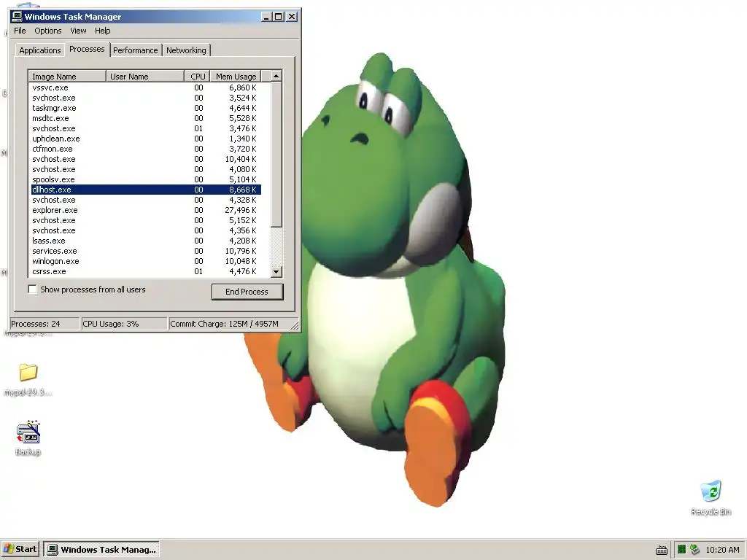This screenshot has height=560, width=747.
Task: Open the Options menu
Action: pyautogui.click(x=47, y=31)
